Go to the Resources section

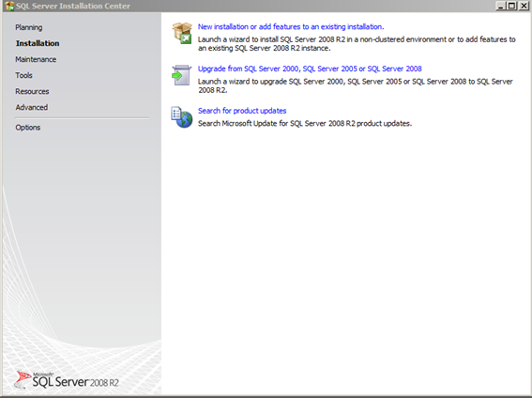[x=32, y=91]
